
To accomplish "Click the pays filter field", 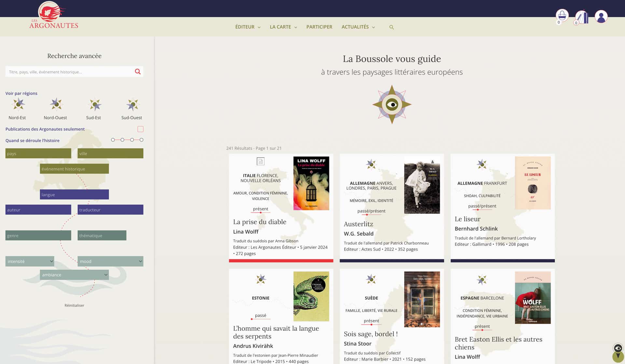I will [38, 154].
